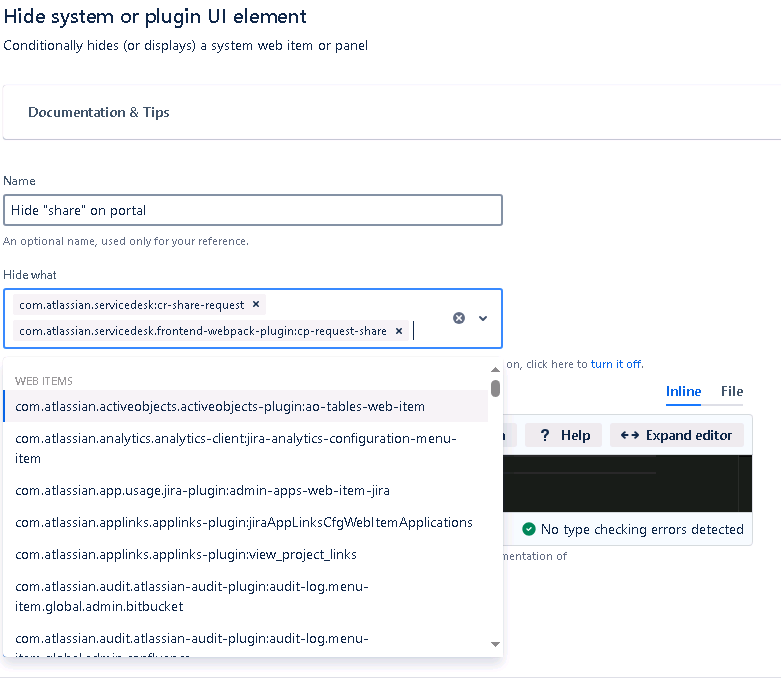Click the Expand editor button

point(677,435)
